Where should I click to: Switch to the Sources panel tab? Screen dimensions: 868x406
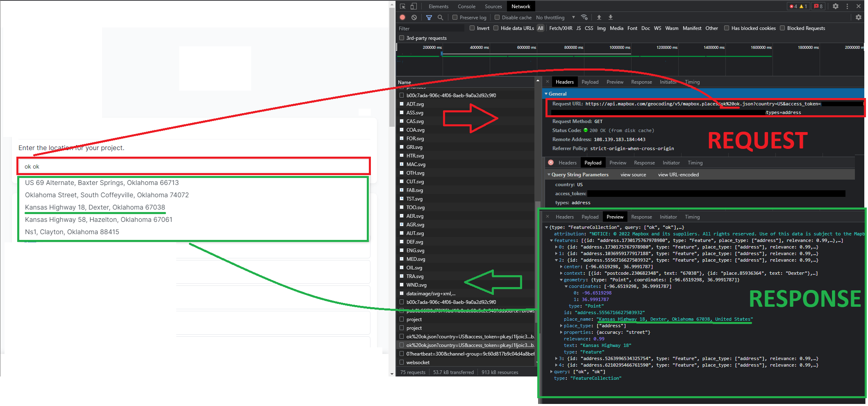(x=493, y=6)
